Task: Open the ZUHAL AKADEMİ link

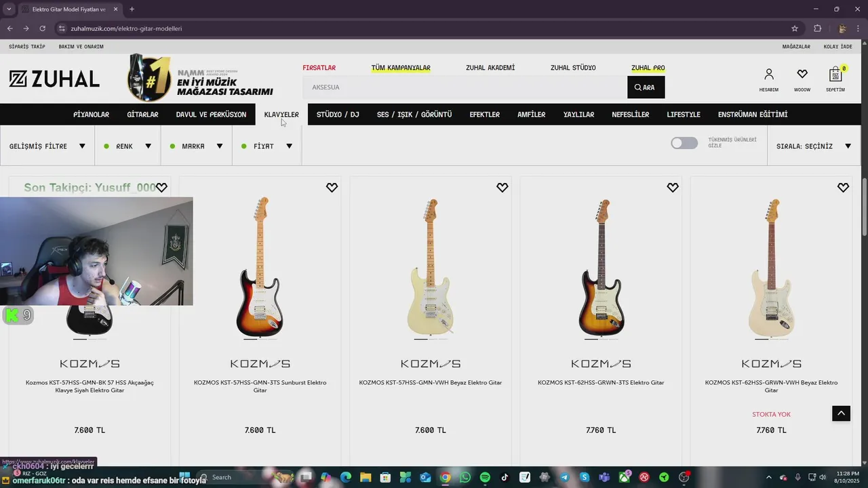Action: point(490,68)
